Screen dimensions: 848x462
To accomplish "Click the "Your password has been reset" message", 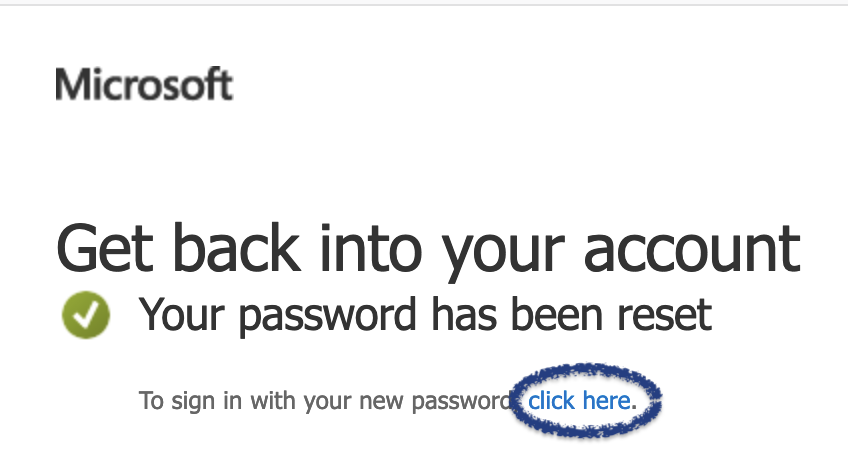I will point(425,315).
